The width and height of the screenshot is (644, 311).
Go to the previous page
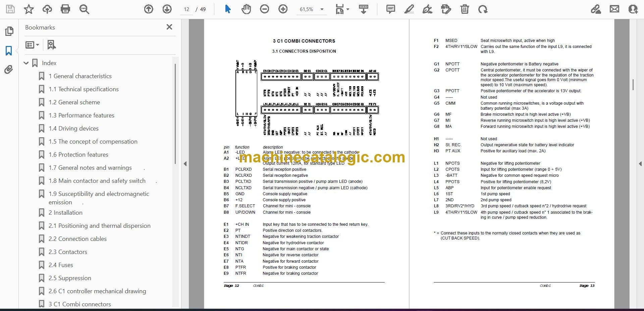(x=149, y=9)
